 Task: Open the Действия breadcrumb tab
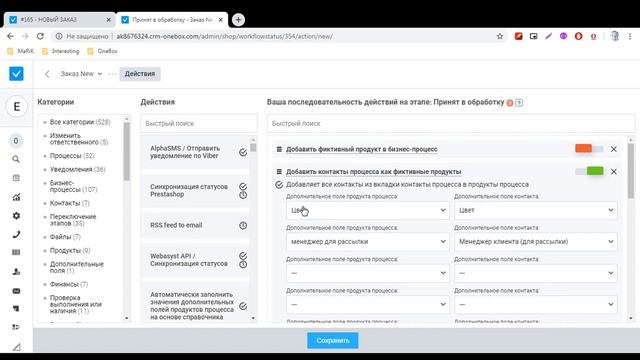[140, 74]
